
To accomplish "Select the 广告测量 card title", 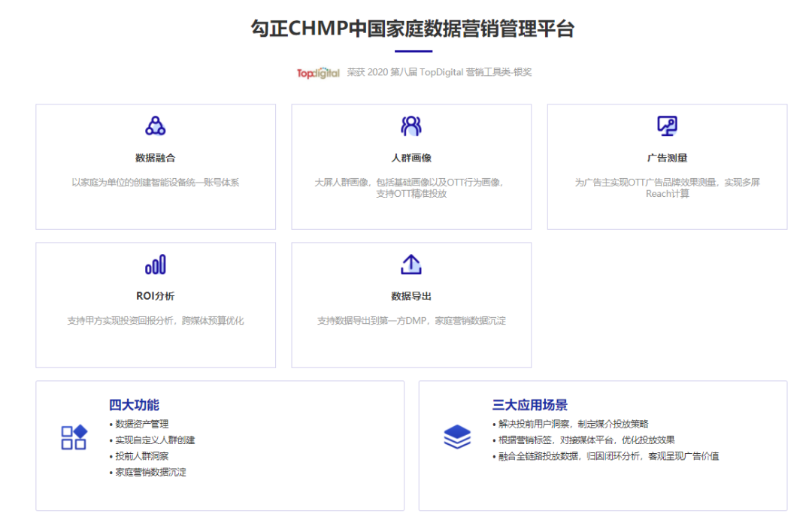I will pos(667,158).
